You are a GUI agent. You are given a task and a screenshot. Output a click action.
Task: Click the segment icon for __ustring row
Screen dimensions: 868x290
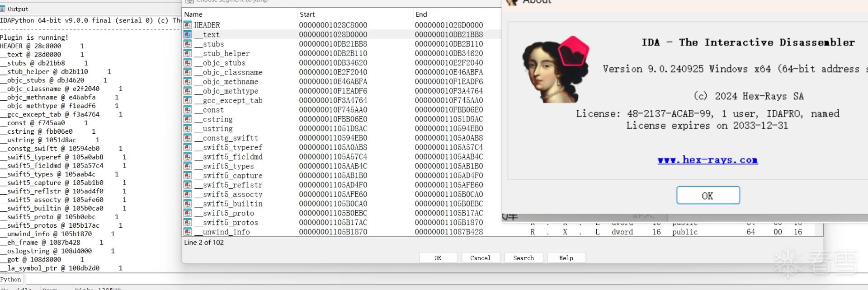click(187, 128)
